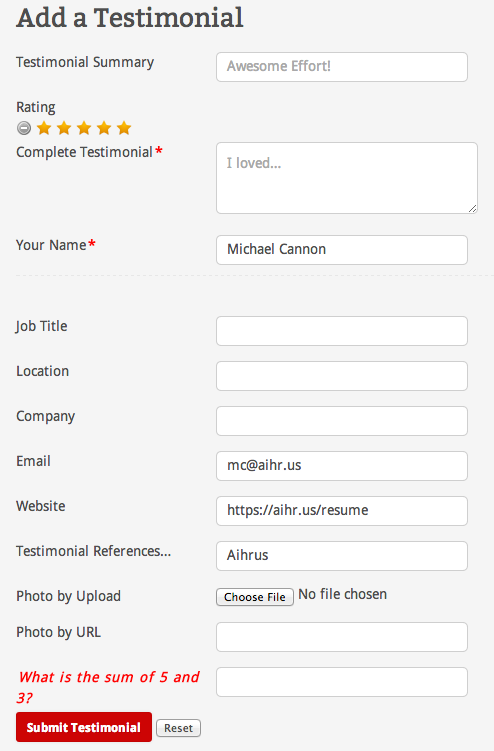Click the textarea resize handle corner
494x751 pixels.
click(x=472, y=208)
